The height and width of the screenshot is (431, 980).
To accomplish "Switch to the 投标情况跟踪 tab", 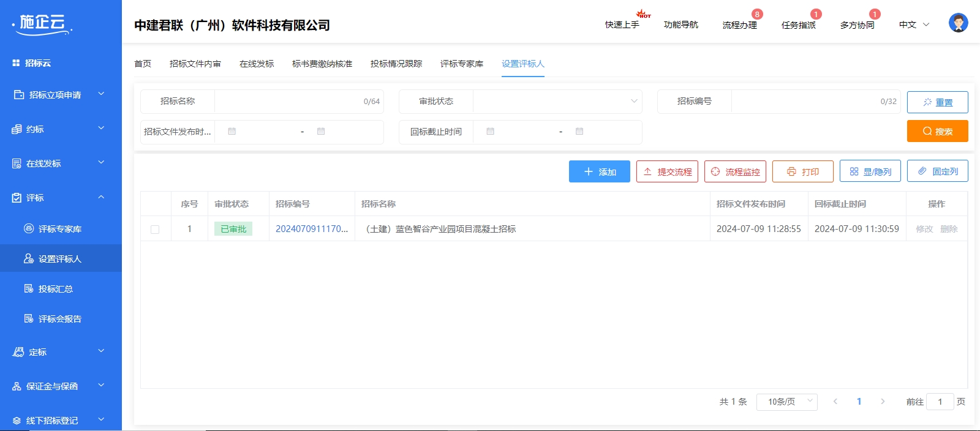I will tap(396, 64).
